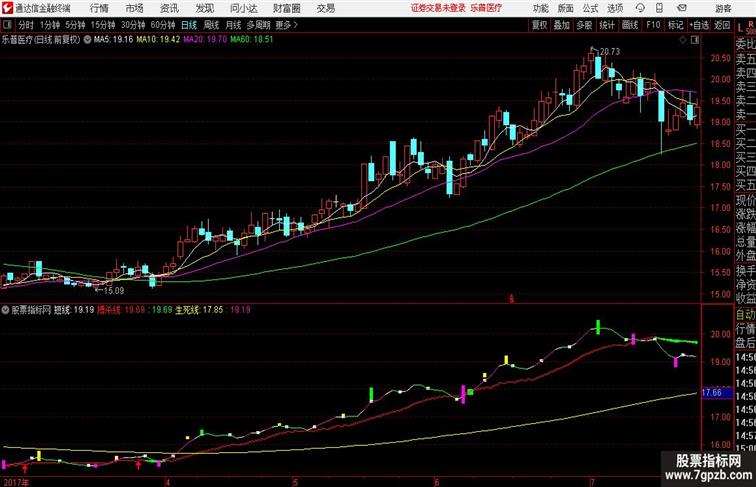Switch to 15分钟 period
Screen dimensions: 756x487
(x=103, y=25)
